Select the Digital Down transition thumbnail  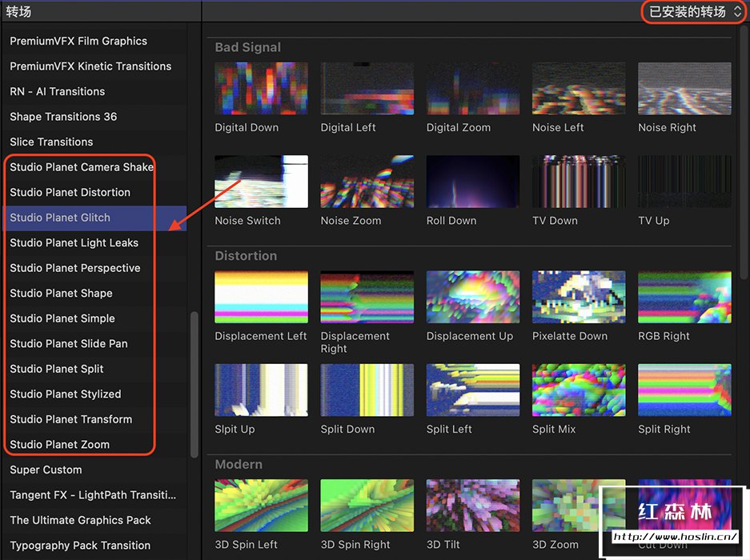261,89
